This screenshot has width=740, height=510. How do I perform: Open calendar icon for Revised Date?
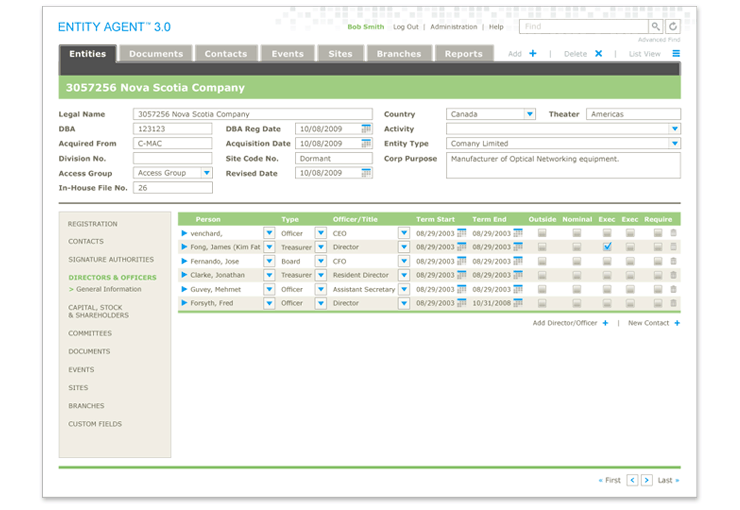point(366,173)
